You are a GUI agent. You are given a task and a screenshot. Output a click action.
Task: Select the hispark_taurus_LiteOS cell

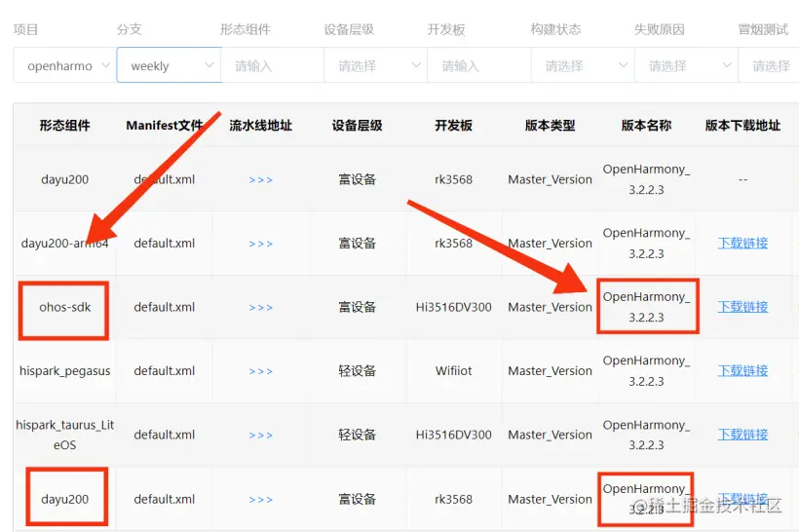tap(64, 435)
